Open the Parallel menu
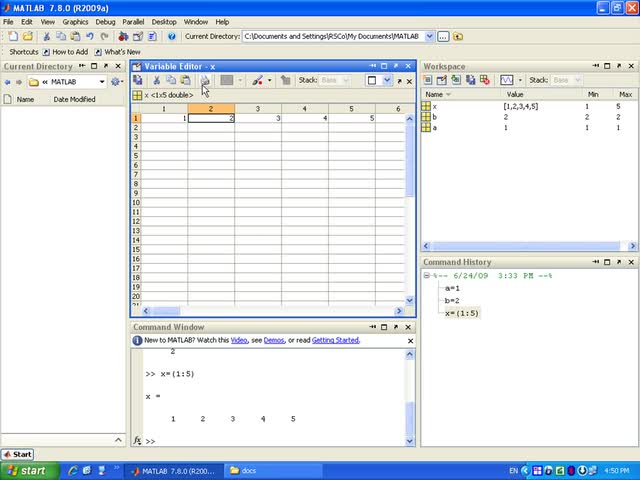 pyautogui.click(x=133, y=22)
